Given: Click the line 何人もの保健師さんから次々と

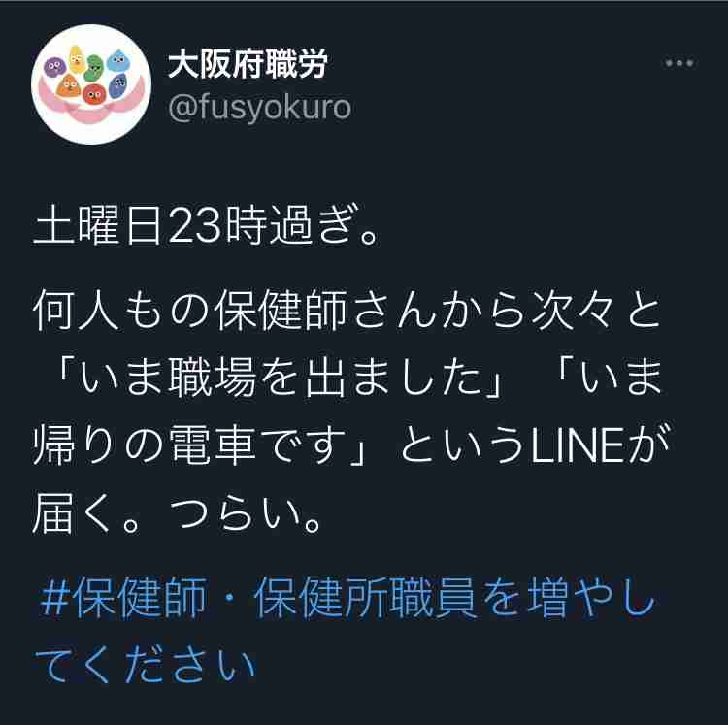Looking at the screenshot, I should pos(347,310).
